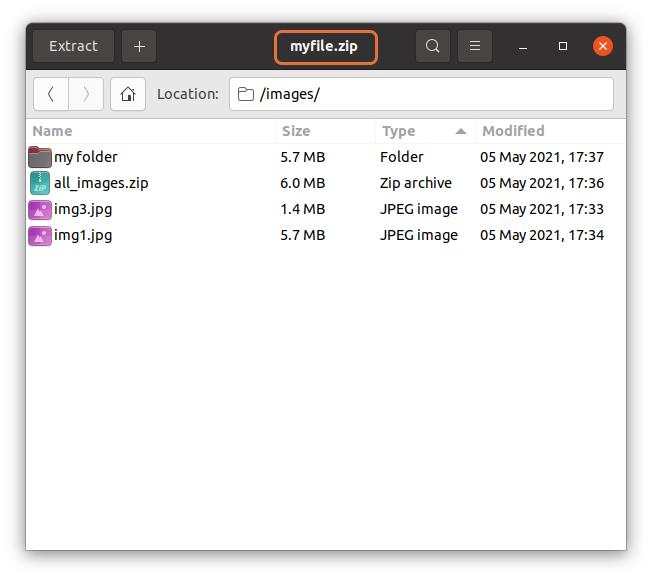Open the search magnifier icon
The image size is (652, 579).
432,46
